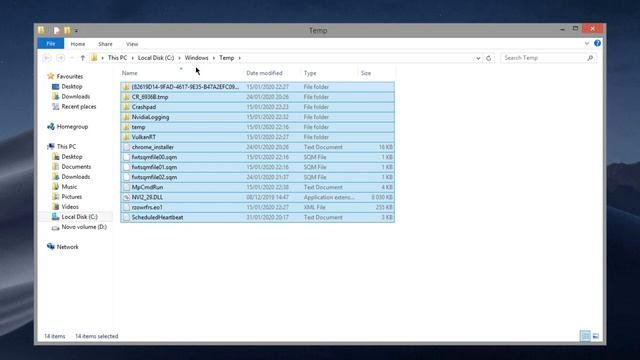The height and width of the screenshot is (360, 640).
Task: Click the Forward navigation arrow
Action: [x=61, y=58]
